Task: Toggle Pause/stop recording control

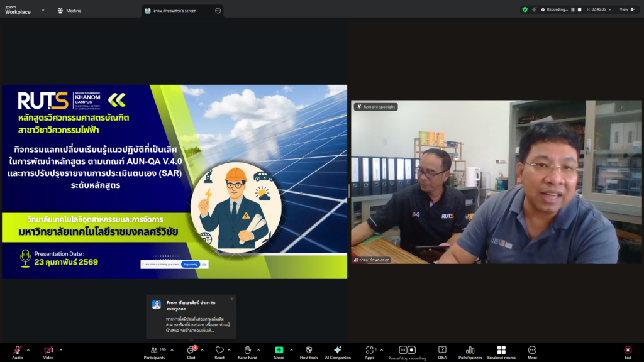Action: (408, 350)
